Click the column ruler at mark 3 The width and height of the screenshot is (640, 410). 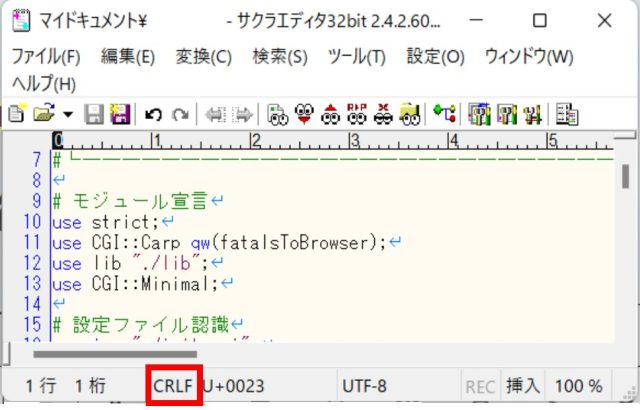tap(355, 141)
